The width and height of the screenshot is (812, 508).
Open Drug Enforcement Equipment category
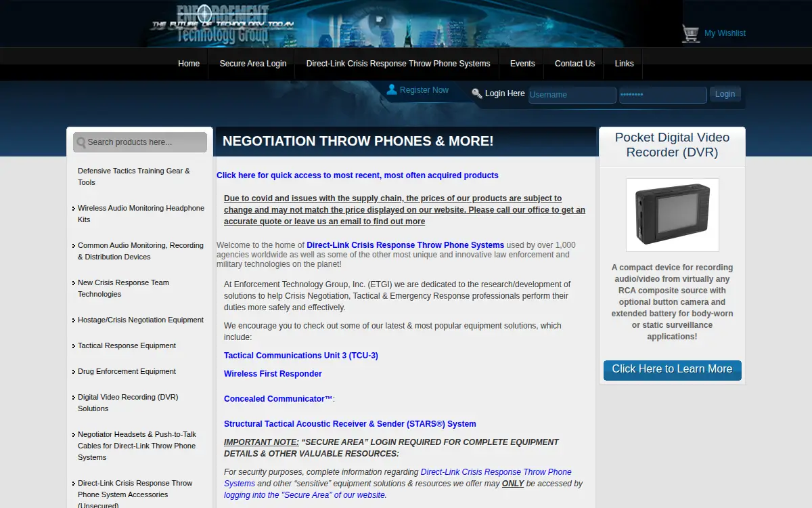(127, 371)
